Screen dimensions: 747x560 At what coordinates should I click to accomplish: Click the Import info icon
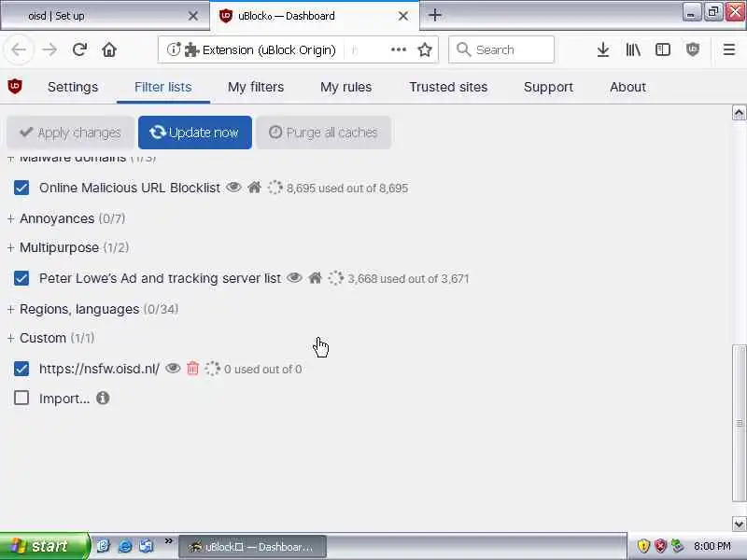coord(103,398)
